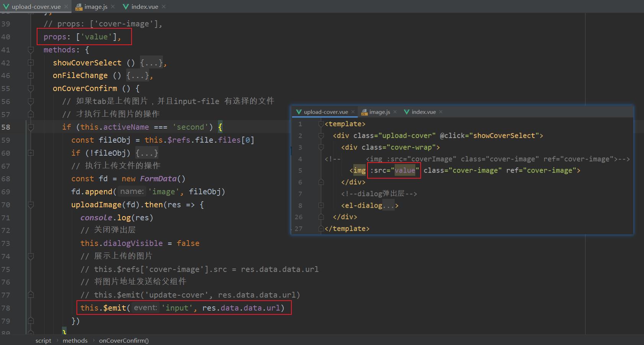Collapse upload-cover div fold at inset line 2
Image resolution: width=644 pixels, height=345 pixels.
tap(321, 135)
